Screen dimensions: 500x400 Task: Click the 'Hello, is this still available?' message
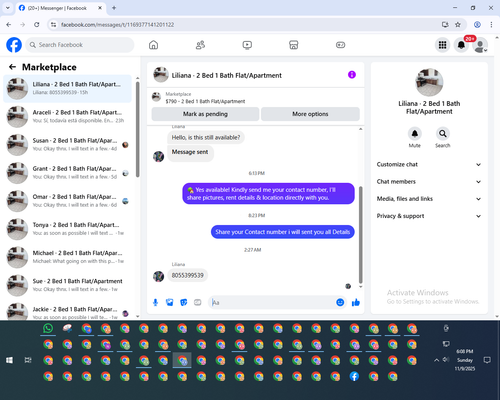pyautogui.click(x=206, y=137)
